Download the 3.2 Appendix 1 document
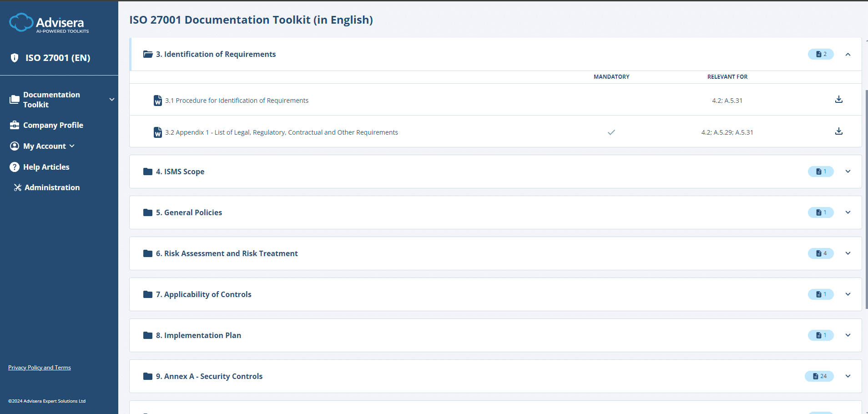Screen dimensions: 868x414 point(838,131)
